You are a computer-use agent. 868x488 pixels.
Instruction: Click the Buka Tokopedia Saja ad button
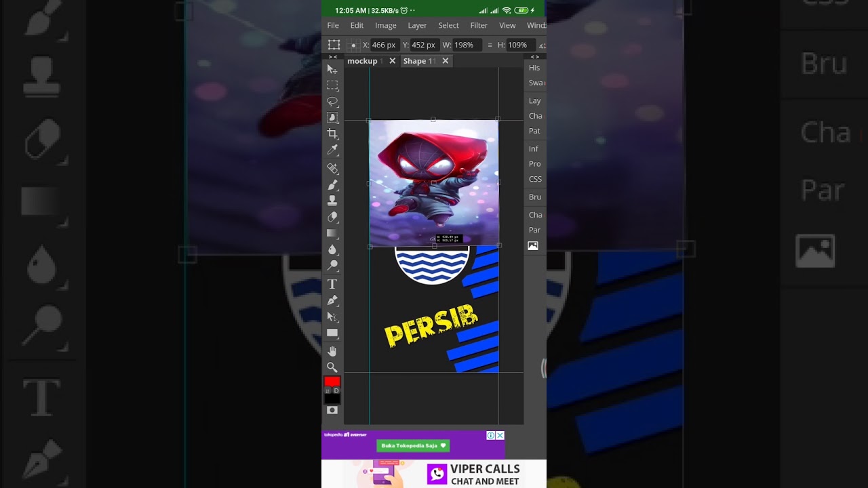click(414, 446)
